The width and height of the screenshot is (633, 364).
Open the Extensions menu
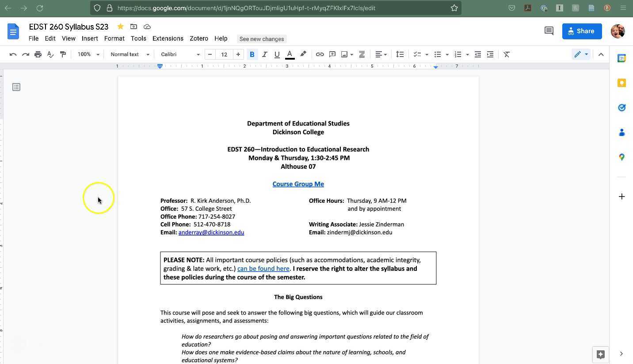[x=168, y=38]
